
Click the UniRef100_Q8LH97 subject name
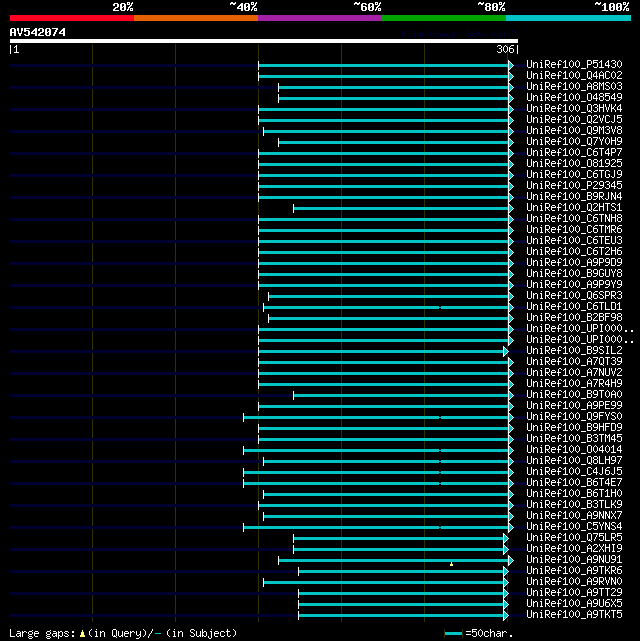click(574, 461)
